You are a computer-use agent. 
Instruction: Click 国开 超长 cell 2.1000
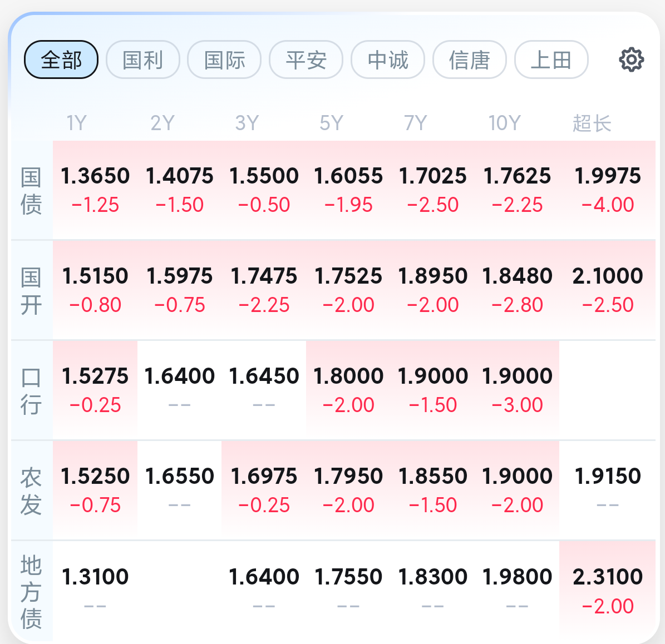pyautogui.click(x=608, y=290)
